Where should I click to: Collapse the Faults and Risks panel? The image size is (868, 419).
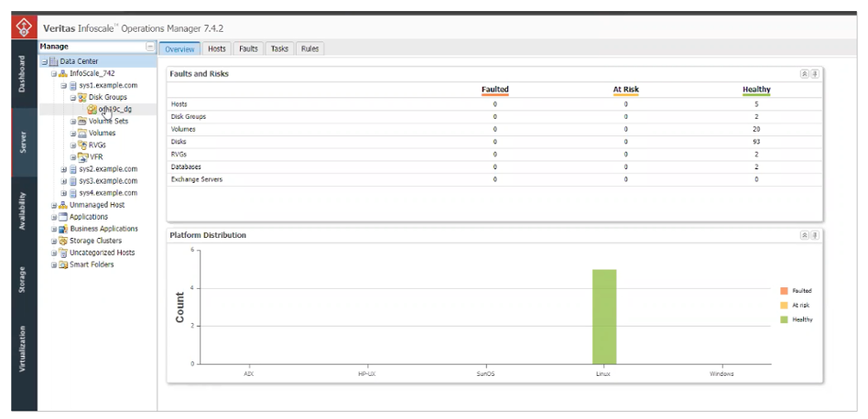(804, 74)
